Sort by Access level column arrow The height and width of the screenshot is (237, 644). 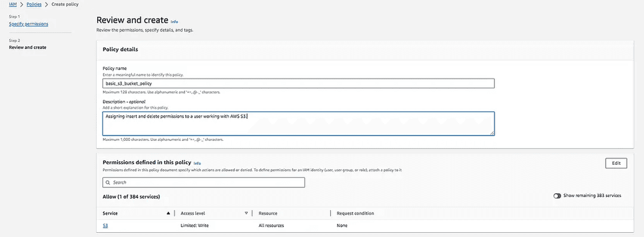click(246, 213)
